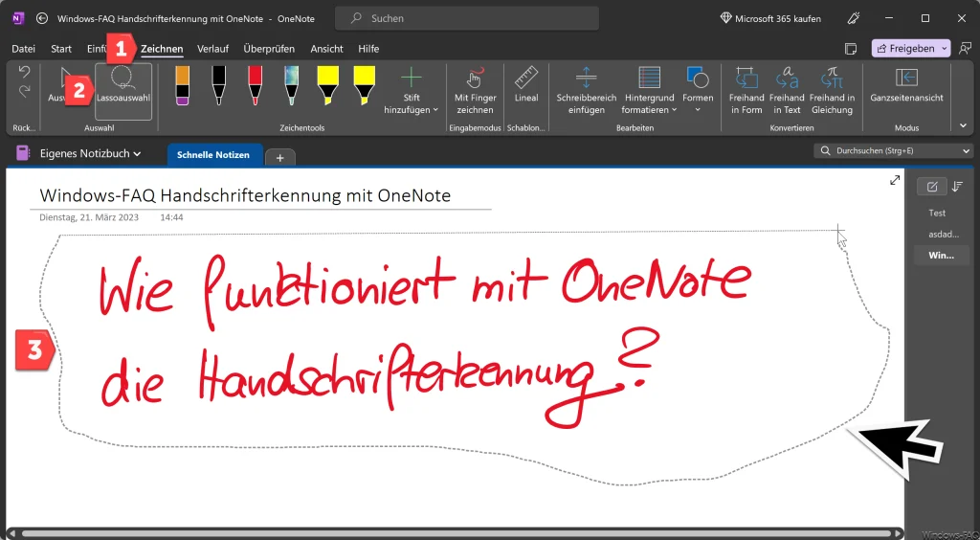Click the Suchen search box

pos(467,19)
